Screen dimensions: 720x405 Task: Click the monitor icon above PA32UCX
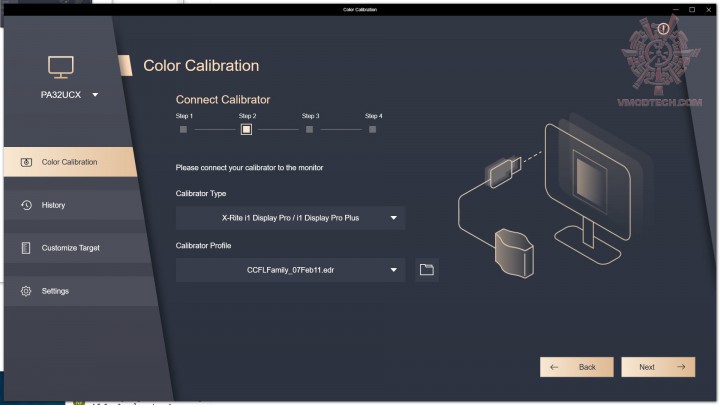[61, 67]
